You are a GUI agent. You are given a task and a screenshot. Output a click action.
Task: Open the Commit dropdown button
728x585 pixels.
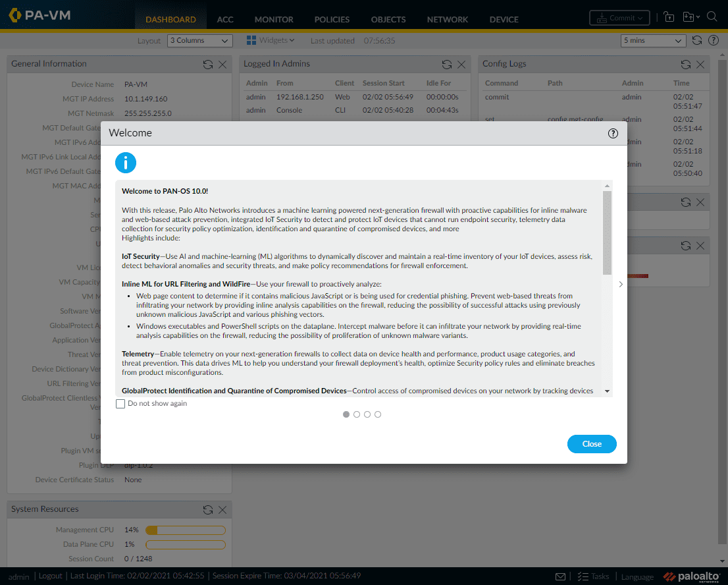(x=619, y=18)
